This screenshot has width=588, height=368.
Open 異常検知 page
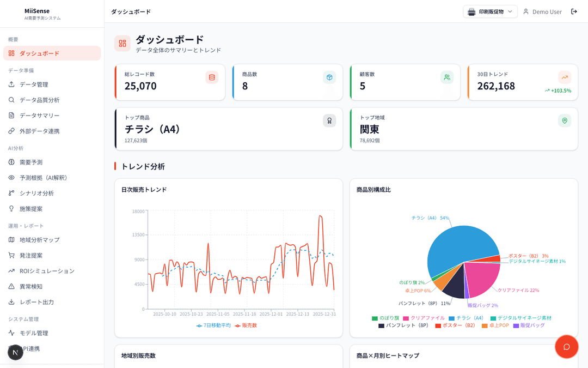(52, 287)
